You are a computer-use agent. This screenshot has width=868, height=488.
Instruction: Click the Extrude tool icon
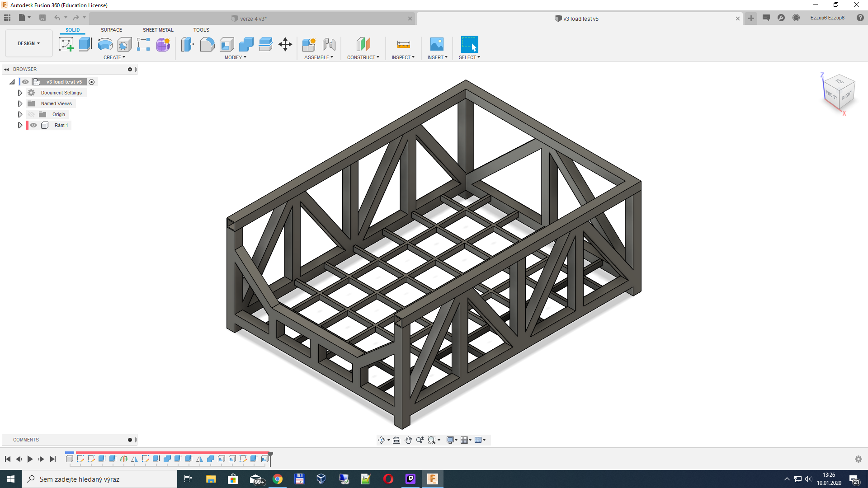point(85,44)
